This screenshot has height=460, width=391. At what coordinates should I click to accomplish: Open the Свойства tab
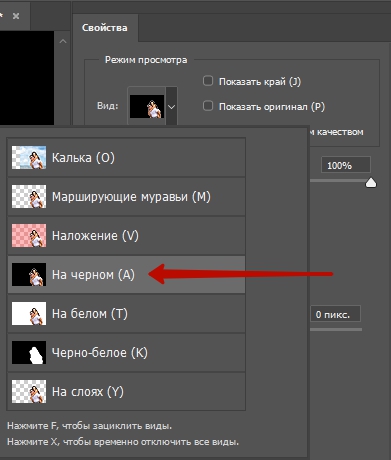pyautogui.click(x=105, y=28)
